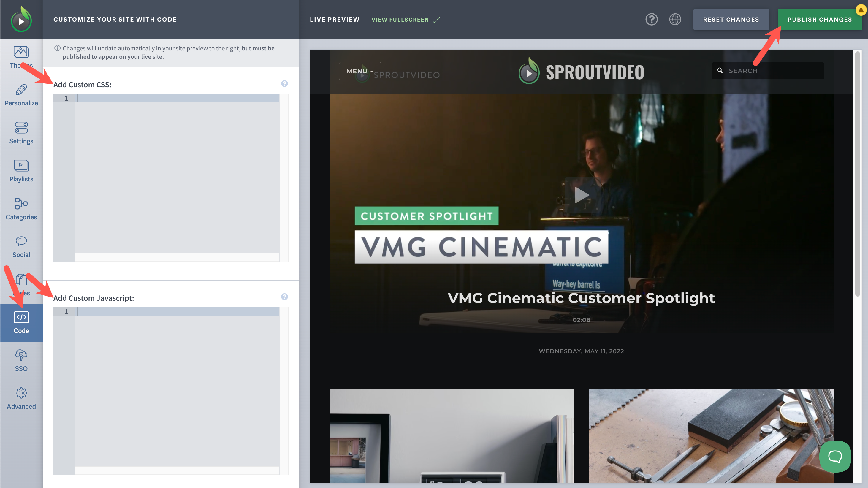Click the PUBLISH CHANGES button
The image size is (868, 488).
coord(820,19)
